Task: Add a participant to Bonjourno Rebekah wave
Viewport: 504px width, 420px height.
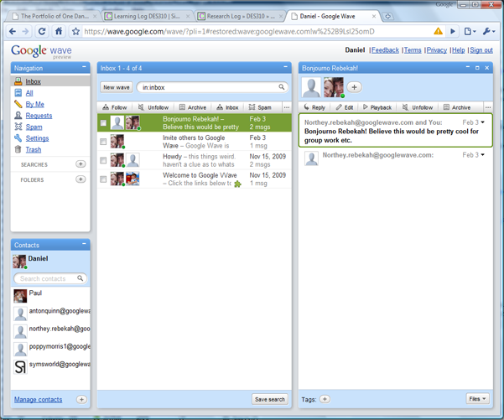Action: coord(354,87)
